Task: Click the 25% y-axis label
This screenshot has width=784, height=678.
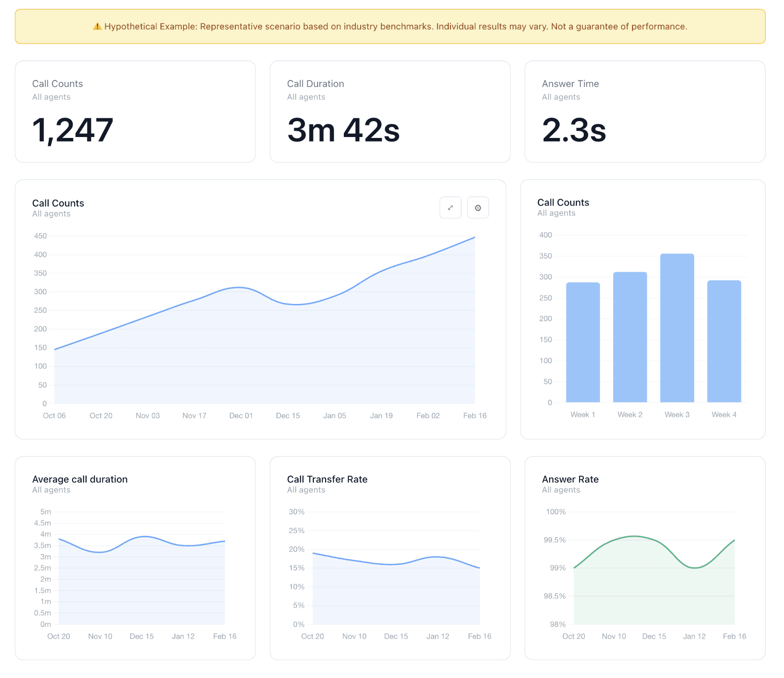Action: [x=297, y=531]
